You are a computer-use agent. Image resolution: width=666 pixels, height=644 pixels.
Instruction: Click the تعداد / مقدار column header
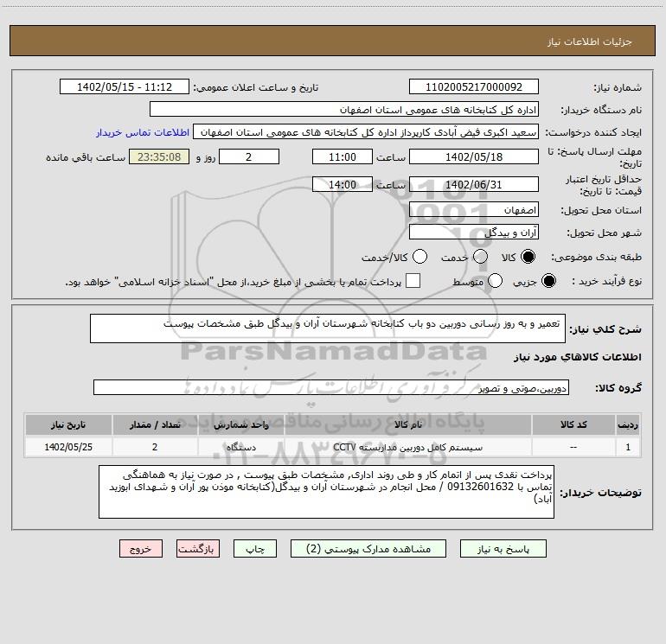coord(155,424)
